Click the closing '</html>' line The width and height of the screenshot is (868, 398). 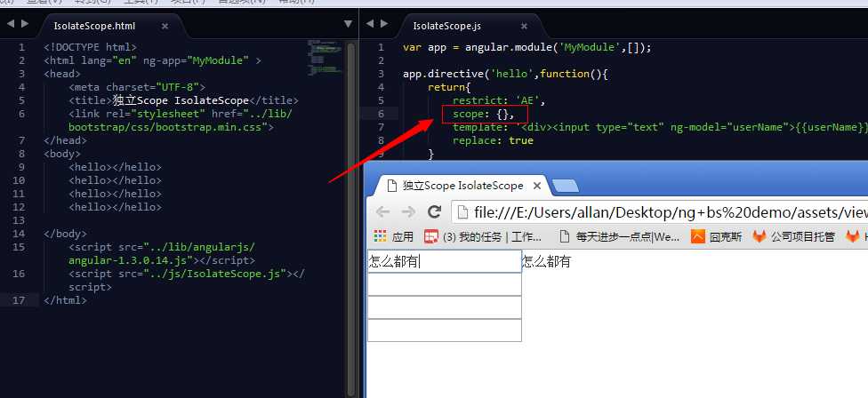(x=65, y=300)
